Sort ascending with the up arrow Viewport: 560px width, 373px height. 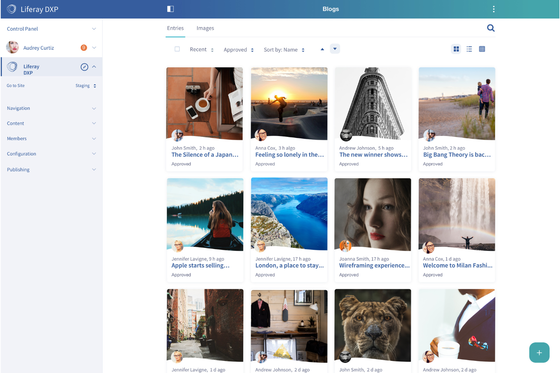tap(322, 49)
